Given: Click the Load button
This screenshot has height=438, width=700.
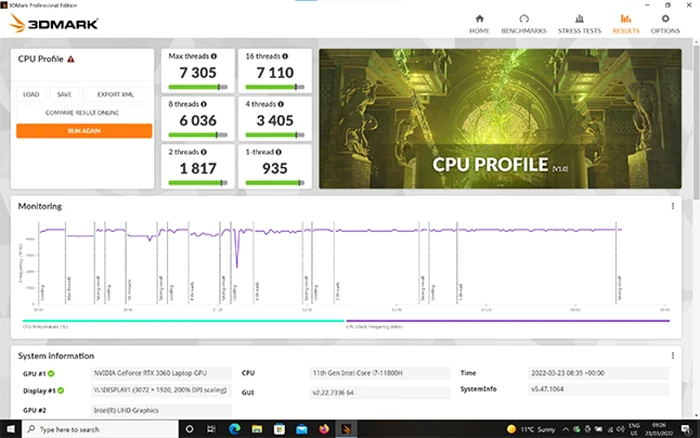Looking at the screenshot, I should tap(31, 94).
